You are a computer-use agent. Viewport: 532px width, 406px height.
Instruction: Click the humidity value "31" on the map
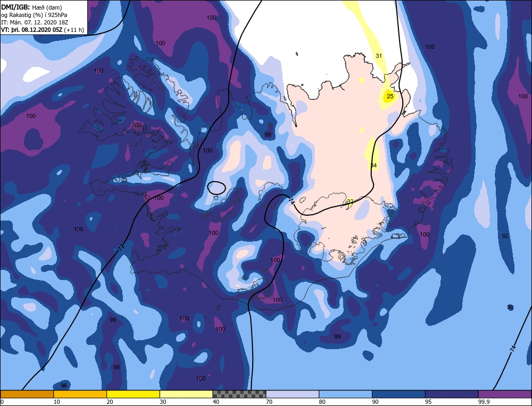379,56
